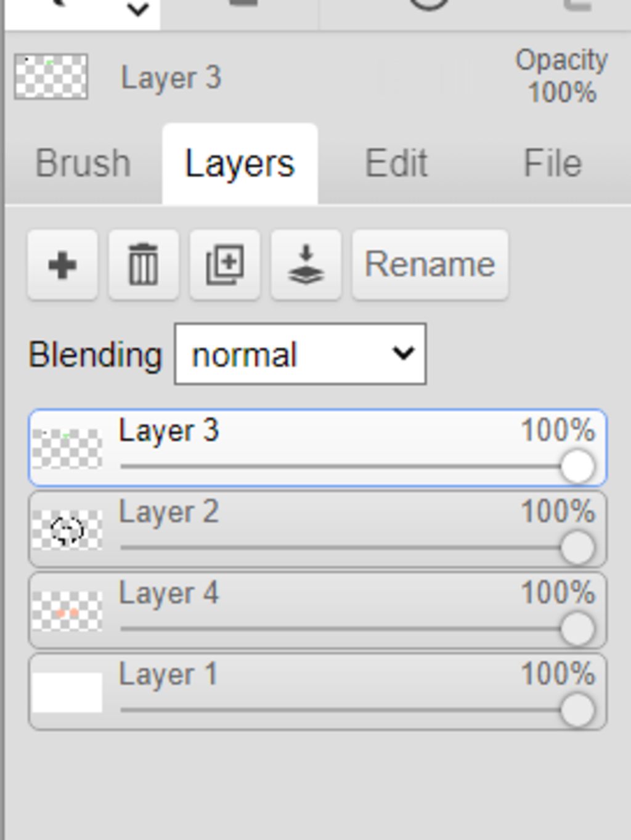Click Layer 2 thumbnail with circle sketch
This screenshot has height=840, width=631.
(67, 530)
